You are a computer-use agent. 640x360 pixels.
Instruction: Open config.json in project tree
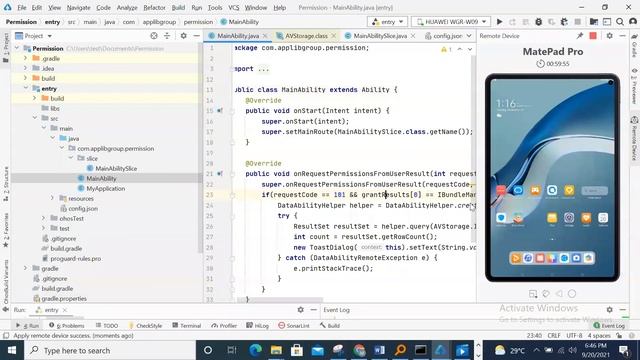83,208
